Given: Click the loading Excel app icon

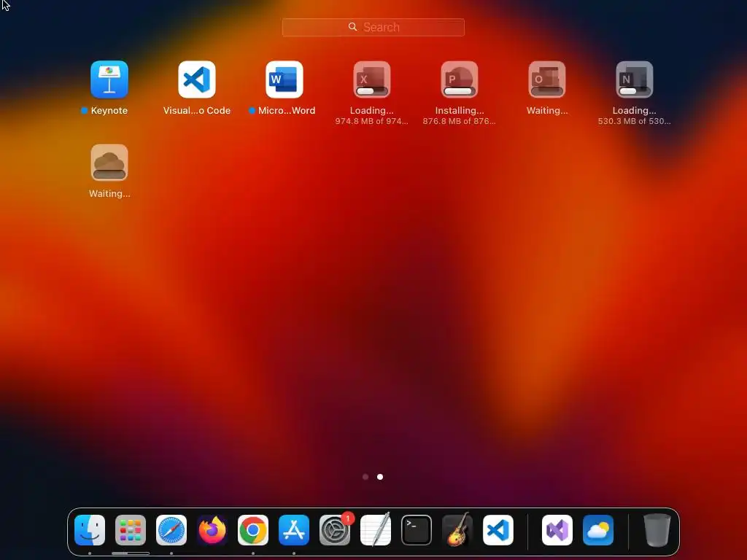Looking at the screenshot, I should (372, 79).
